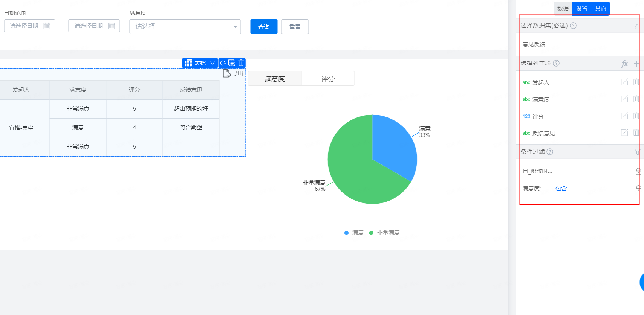
Task: Toggle 满意 in the pie chart legend
Action: point(354,233)
